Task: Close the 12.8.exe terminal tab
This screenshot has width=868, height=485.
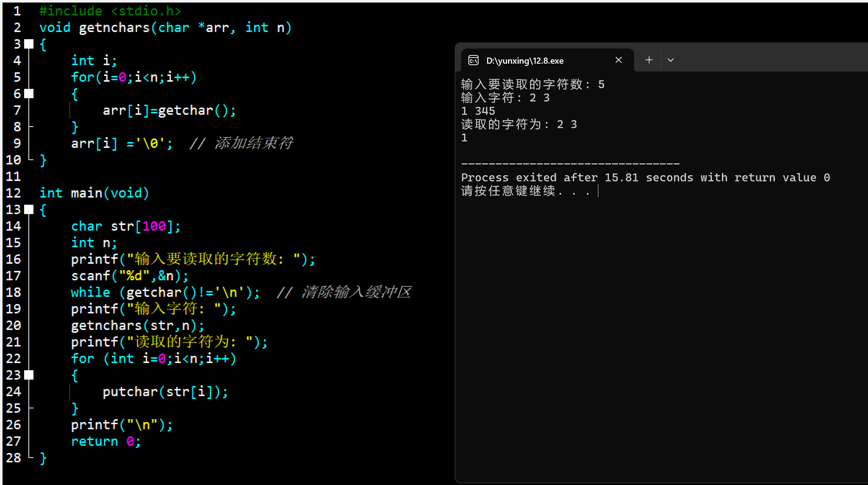Action: 619,60
